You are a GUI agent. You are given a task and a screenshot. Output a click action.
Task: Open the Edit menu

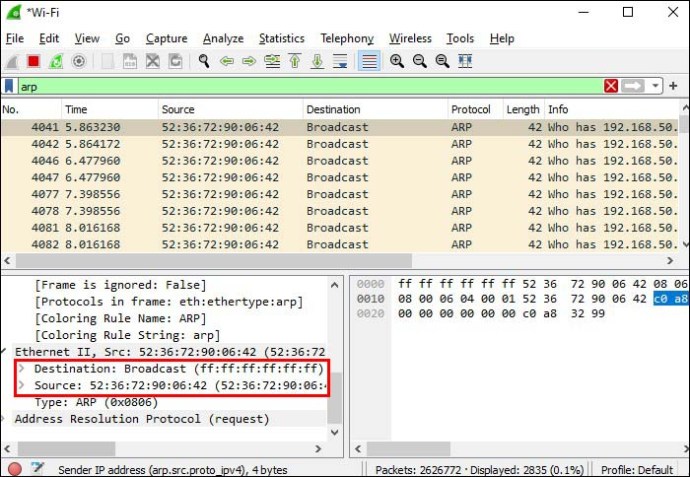tap(49, 39)
